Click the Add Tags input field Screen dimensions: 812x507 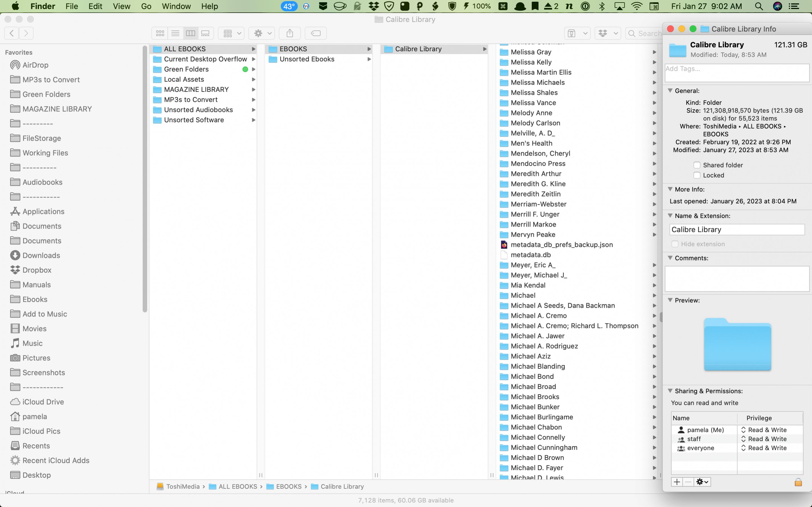click(737, 72)
